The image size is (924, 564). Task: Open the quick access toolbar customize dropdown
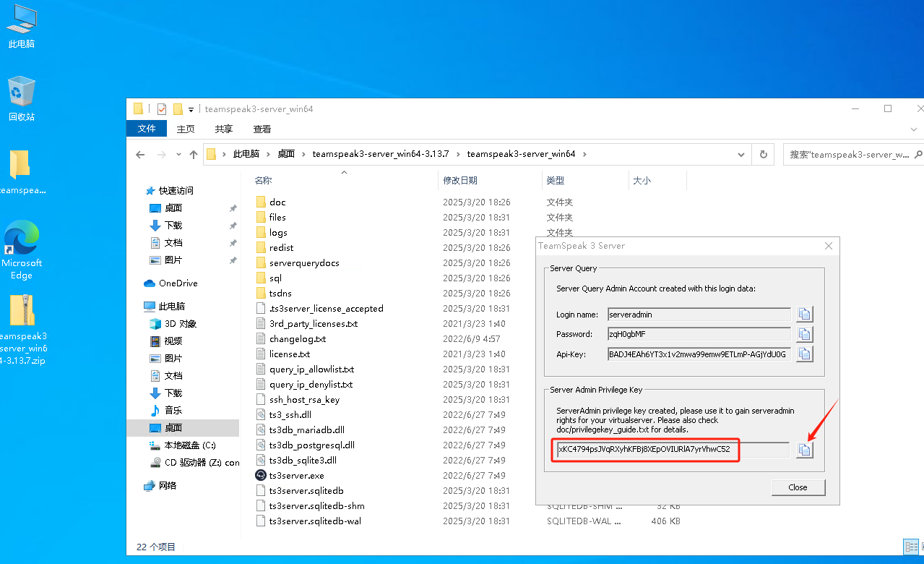click(x=191, y=109)
